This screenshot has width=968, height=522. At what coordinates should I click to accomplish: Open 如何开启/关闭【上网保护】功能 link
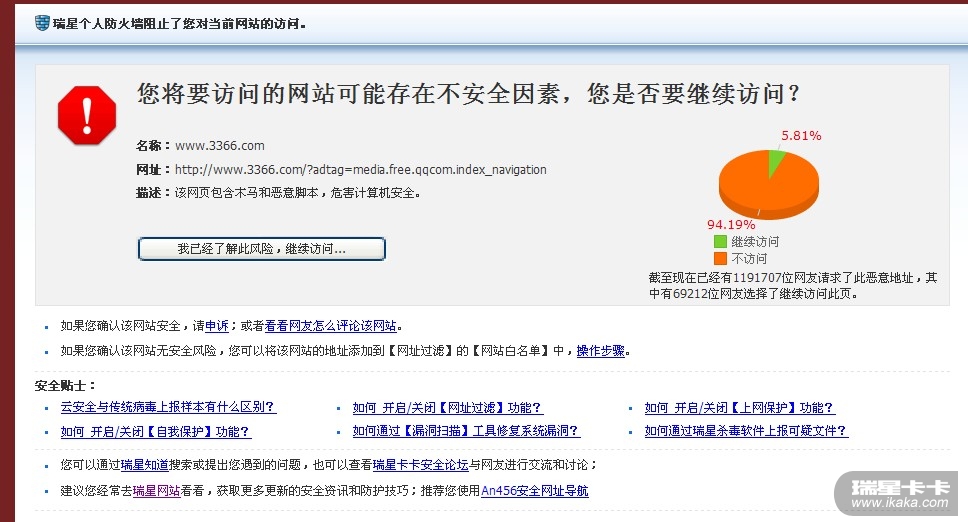point(740,407)
